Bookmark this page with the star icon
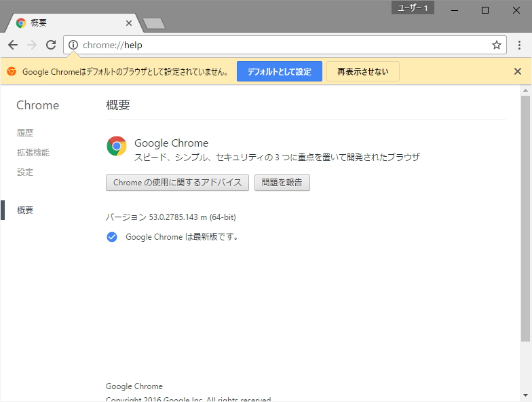This screenshot has width=532, height=402. click(x=497, y=45)
